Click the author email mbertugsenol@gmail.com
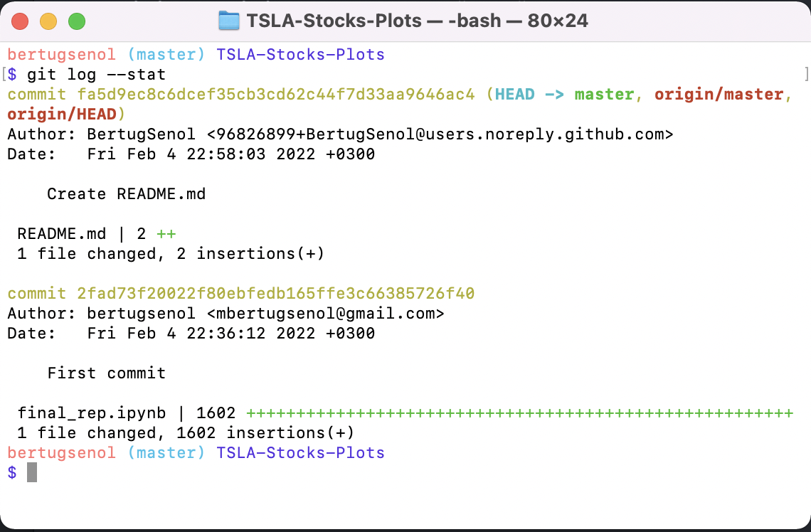The image size is (811, 532). coord(325,314)
